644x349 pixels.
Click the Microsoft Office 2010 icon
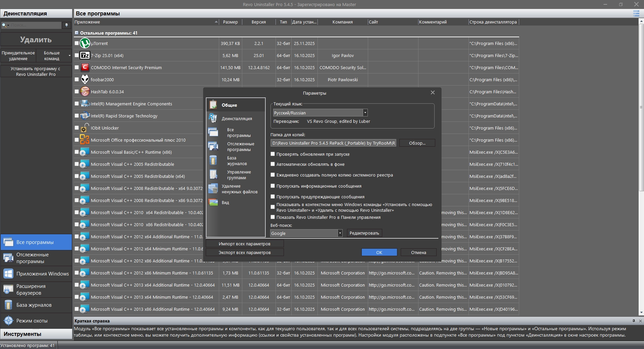pos(85,140)
